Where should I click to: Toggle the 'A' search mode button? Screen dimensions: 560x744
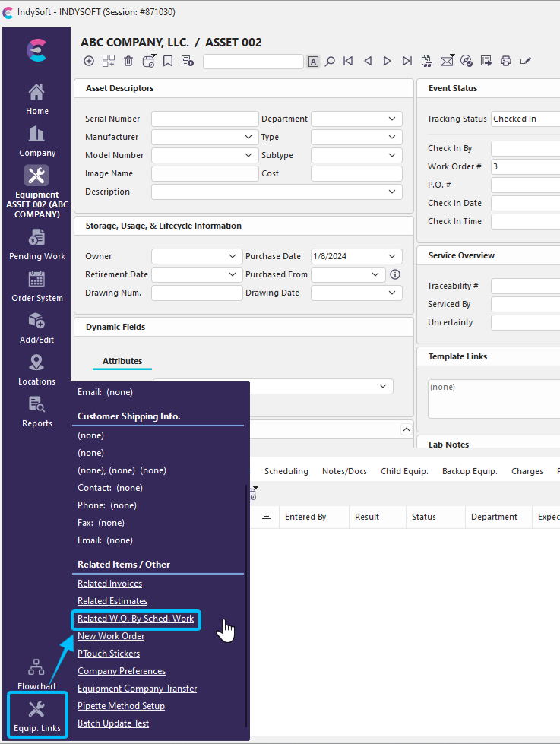pos(313,62)
